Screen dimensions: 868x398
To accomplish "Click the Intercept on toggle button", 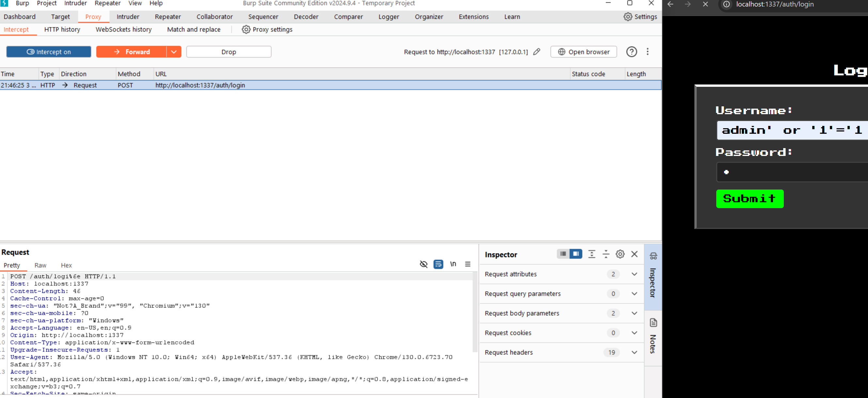I will pos(49,52).
